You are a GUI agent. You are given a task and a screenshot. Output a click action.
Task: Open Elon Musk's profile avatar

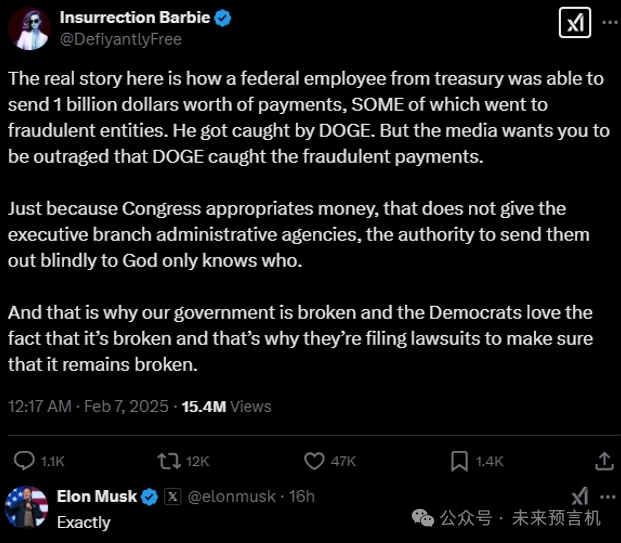27,508
